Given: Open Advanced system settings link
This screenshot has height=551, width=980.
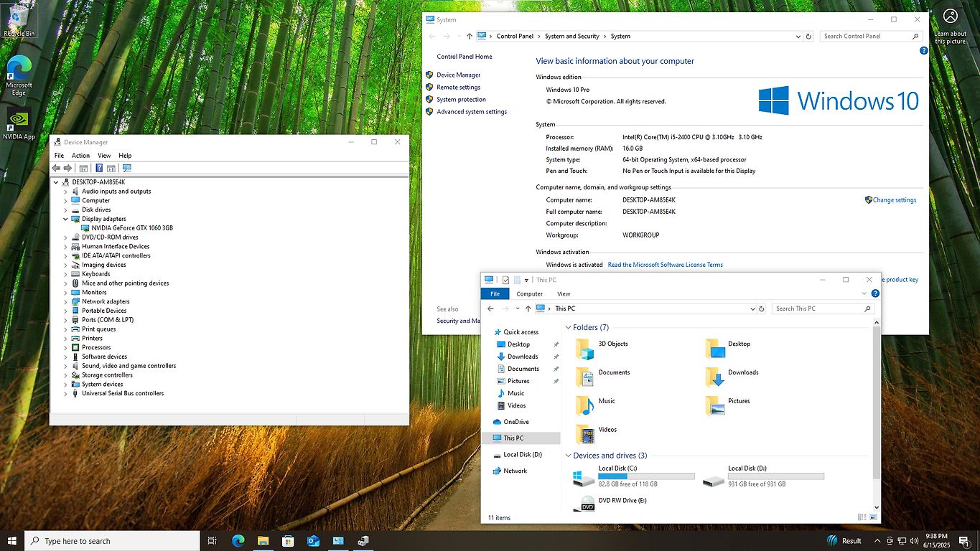Looking at the screenshot, I should pos(472,112).
